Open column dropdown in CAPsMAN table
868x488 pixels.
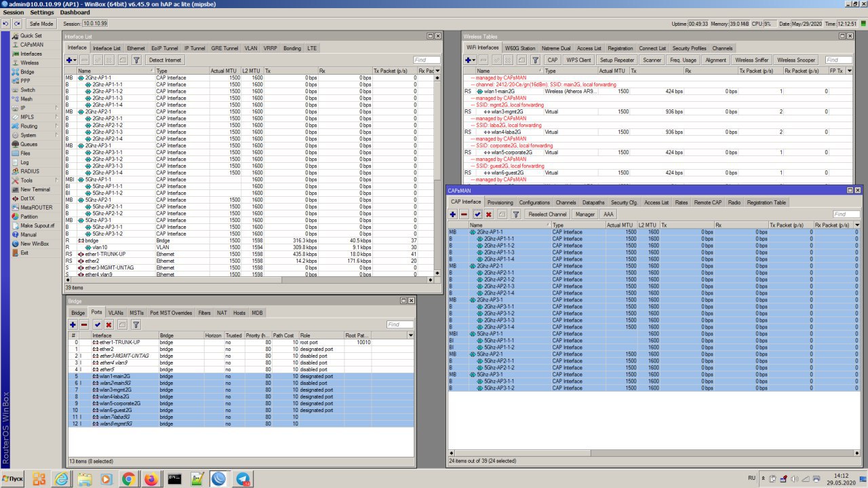point(857,225)
